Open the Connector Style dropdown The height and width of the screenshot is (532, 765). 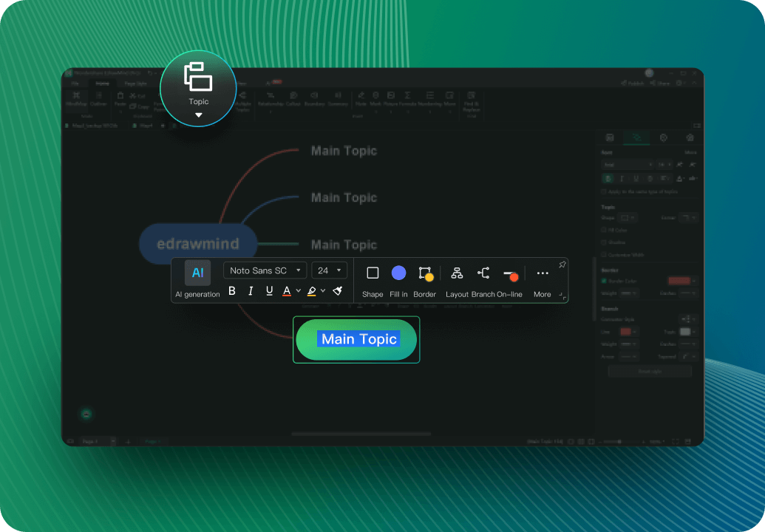[x=688, y=319]
